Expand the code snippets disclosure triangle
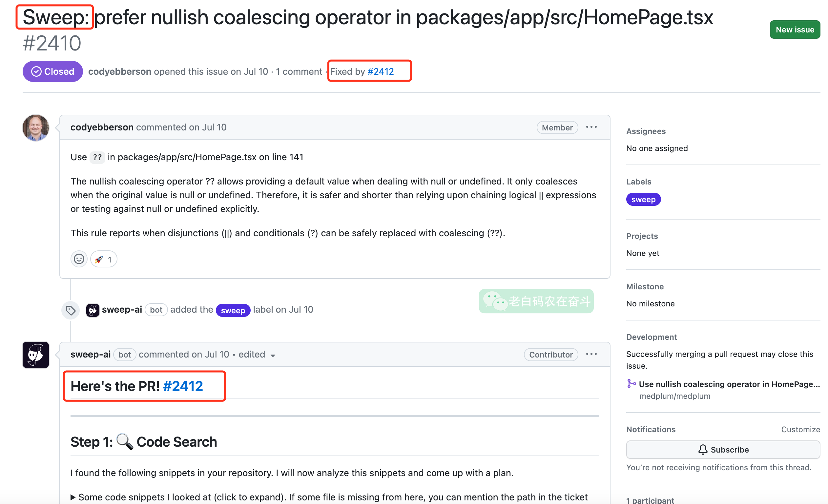This screenshot has width=828, height=504. pos(73,497)
